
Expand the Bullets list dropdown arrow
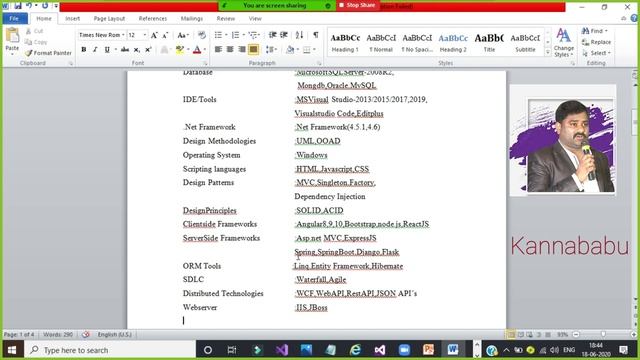pos(227,35)
